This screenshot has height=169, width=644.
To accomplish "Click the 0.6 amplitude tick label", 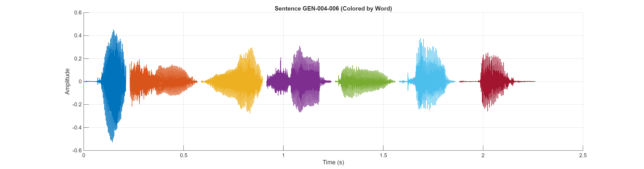I will (78, 13).
